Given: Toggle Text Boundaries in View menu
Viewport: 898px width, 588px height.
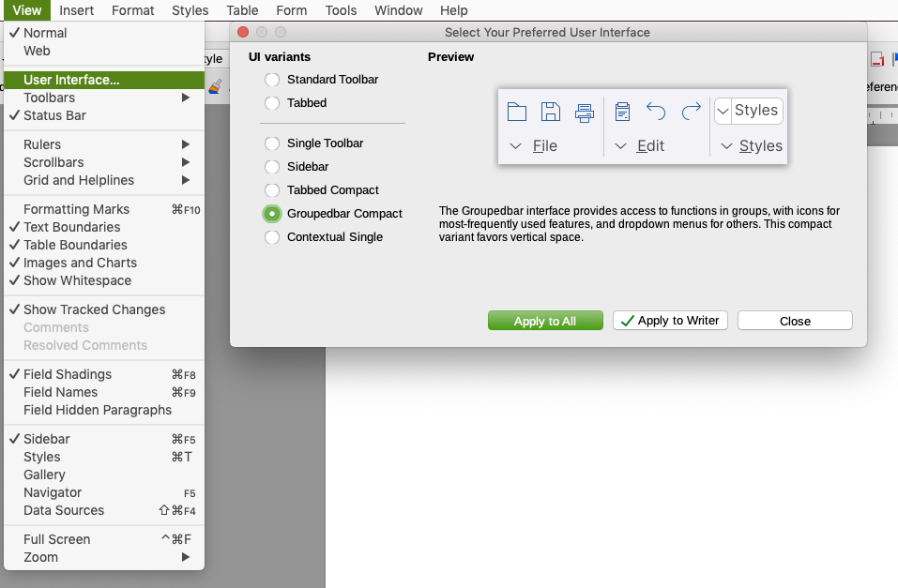Looking at the screenshot, I should pos(103,227).
